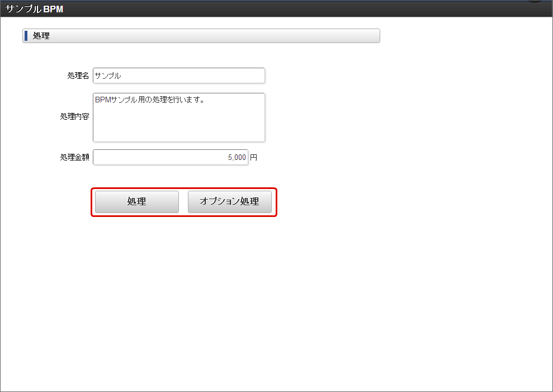Image resolution: width=553 pixels, height=392 pixels.
Task: Click the 円 currency unit text
Action: [x=254, y=157]
